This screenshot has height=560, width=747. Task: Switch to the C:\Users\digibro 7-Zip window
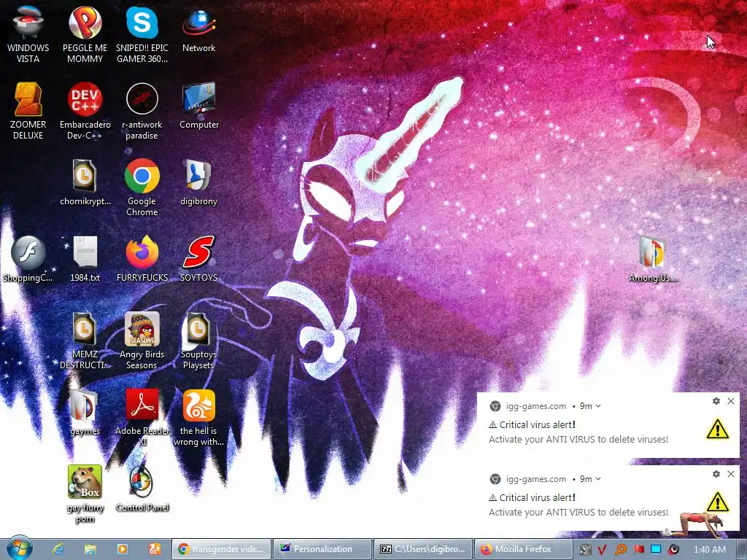click(x=423, y=549)
